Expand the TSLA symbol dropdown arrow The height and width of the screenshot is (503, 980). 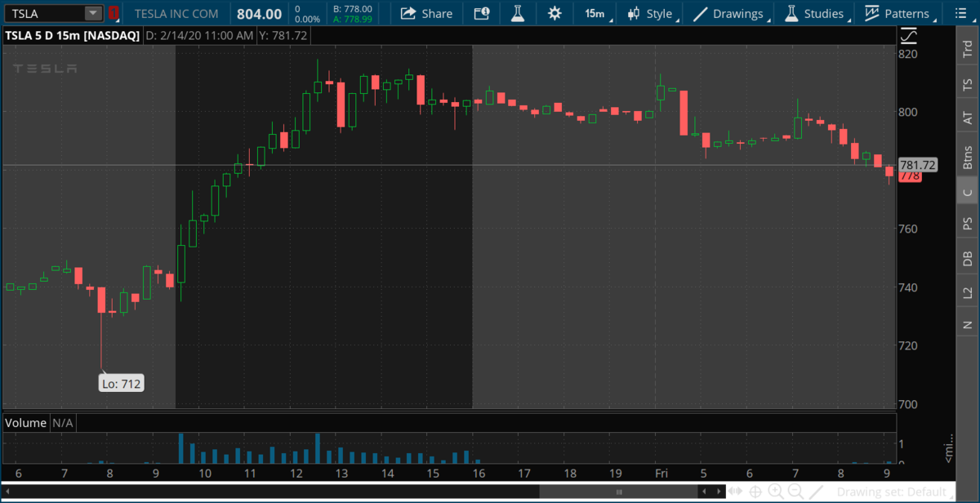(x=93, y=13)
